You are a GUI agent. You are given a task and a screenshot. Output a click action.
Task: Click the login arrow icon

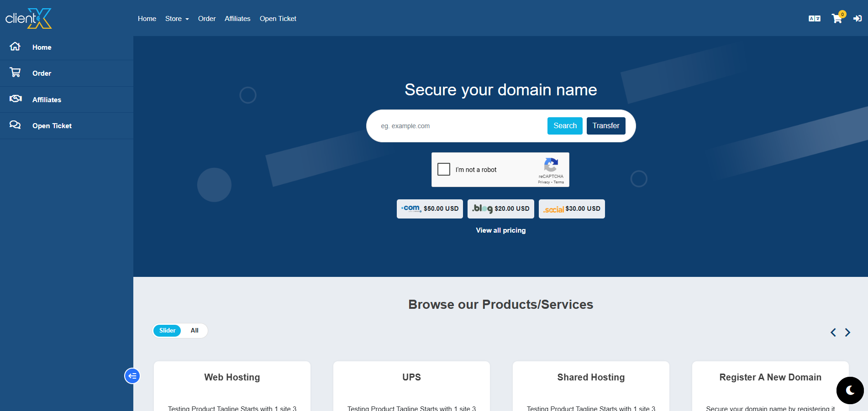pyautogui.click(x=857, y=19)
